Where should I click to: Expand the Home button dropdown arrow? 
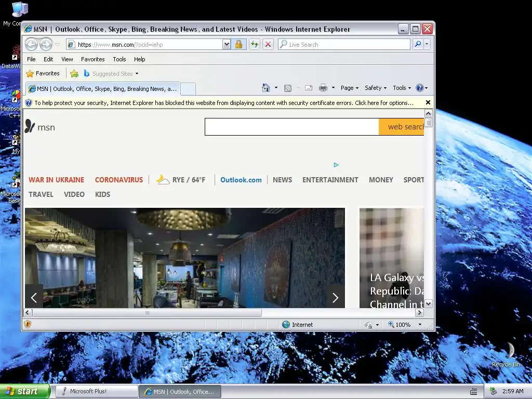(x=276, y=88)
